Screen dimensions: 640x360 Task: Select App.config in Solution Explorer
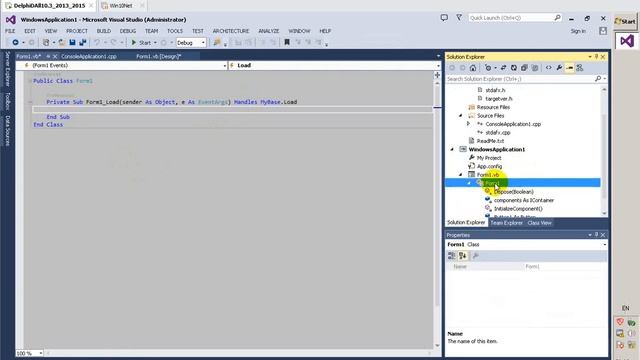[489, 166]
